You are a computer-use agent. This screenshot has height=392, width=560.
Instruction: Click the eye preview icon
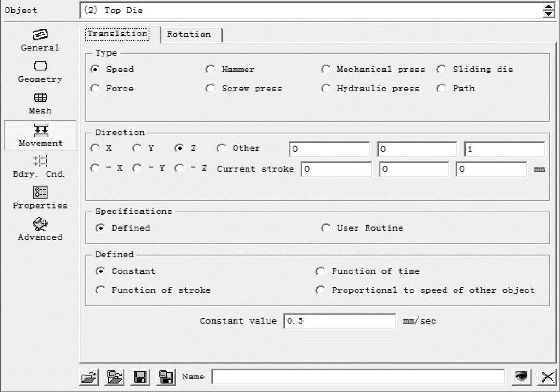point(521,377)
